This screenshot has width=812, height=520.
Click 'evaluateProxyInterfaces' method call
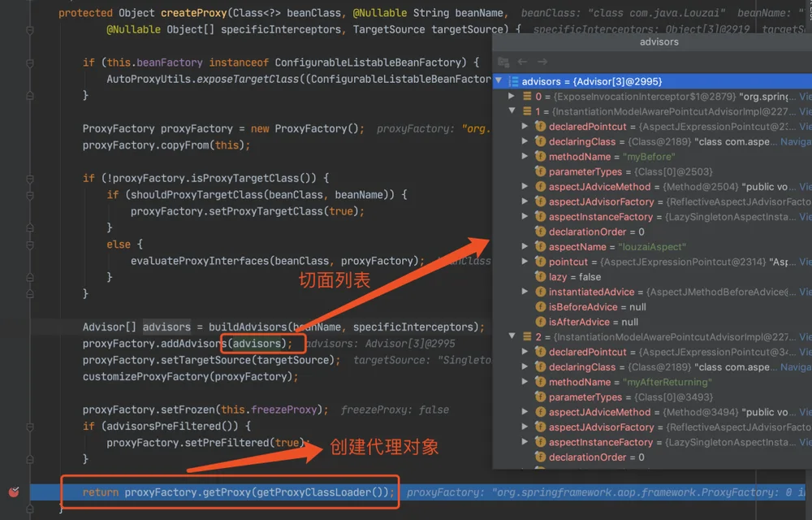200,261
